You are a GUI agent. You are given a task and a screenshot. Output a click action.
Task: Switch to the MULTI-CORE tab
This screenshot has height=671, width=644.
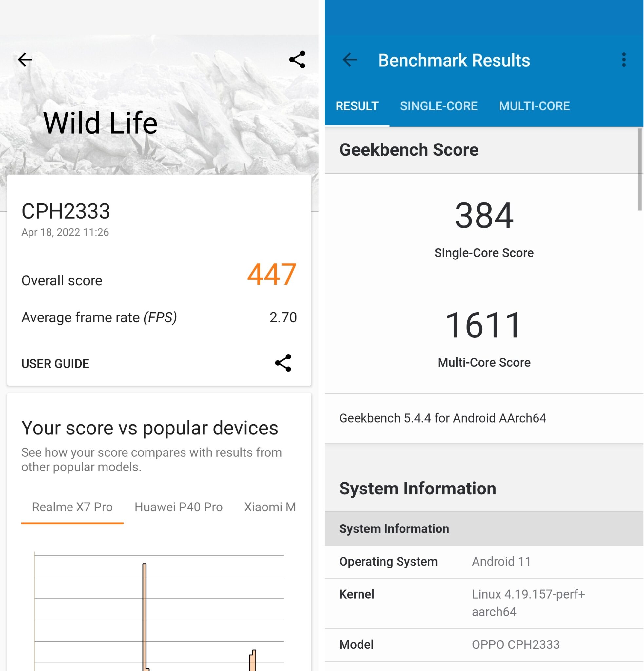click(534, 106)
